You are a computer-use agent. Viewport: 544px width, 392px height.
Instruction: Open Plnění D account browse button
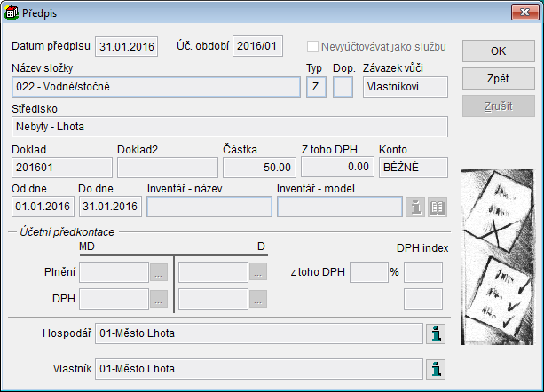[257, 272]
